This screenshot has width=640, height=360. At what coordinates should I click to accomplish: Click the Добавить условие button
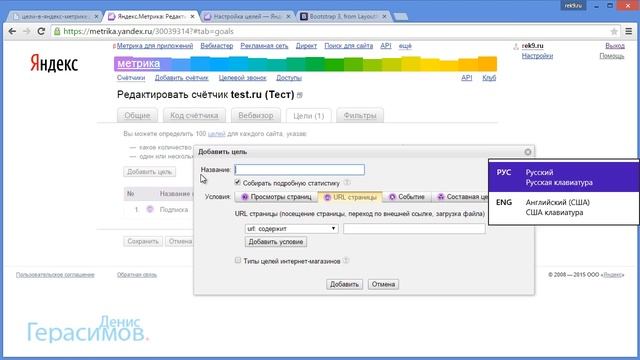(276, 242)
